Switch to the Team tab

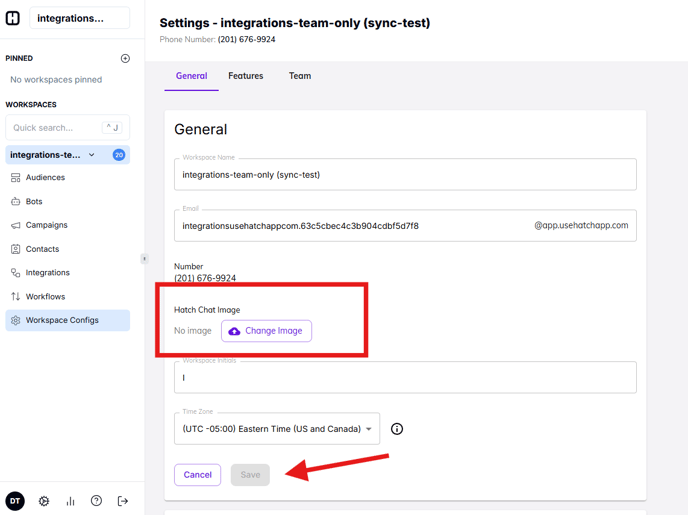[300, 76]
